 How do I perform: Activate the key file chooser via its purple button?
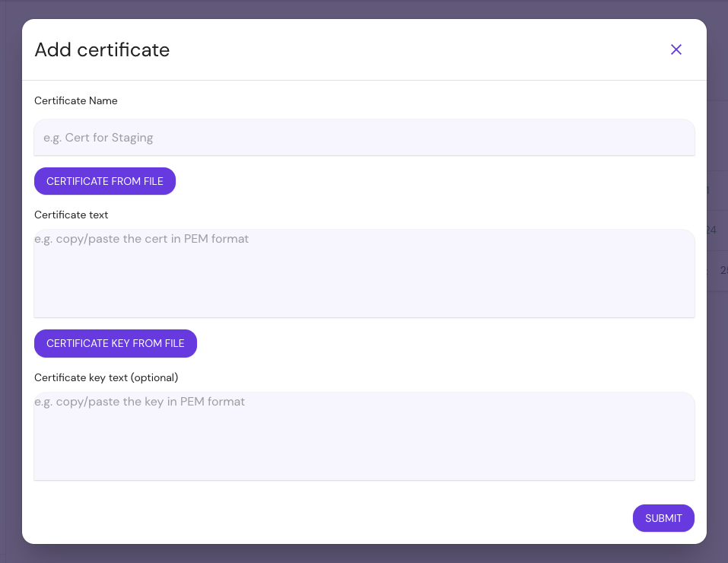point(115,343)
